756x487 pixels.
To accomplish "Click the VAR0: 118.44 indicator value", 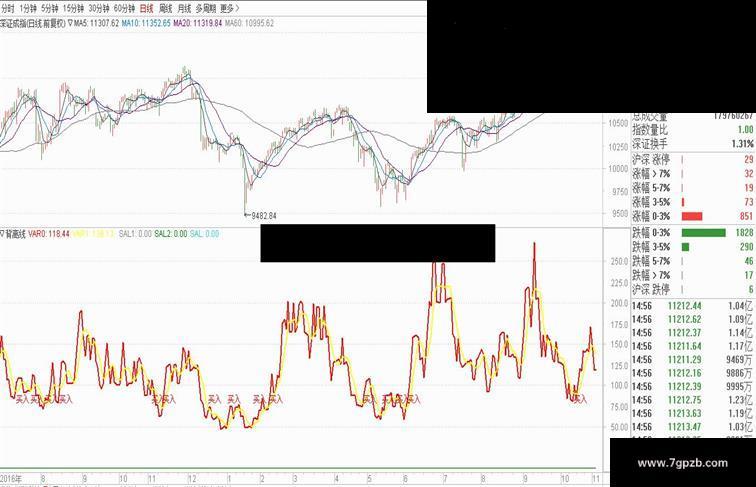I will click(49, 234).
